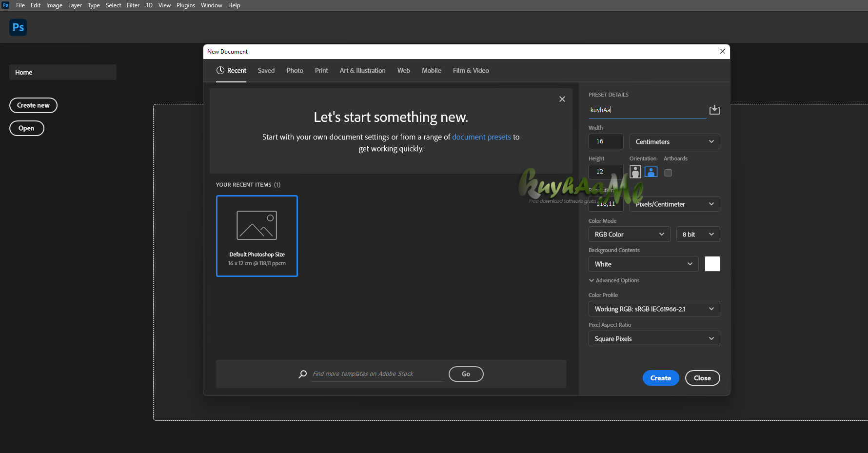Open the Image menu
This screenshot has width=868, height=453.
(54, 5)
